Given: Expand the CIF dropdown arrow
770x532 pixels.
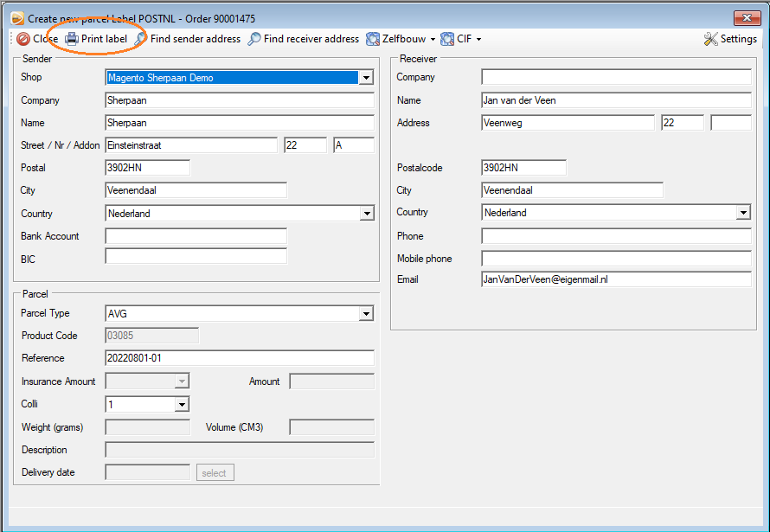Looking at the screenshot, I should (478, 39).
